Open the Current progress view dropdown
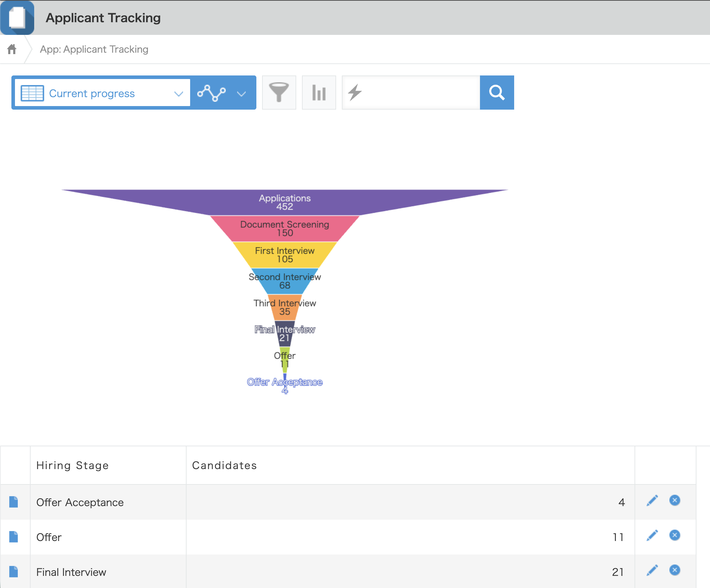The width and height of the screenshot is (710, 588). click(103, 93)
